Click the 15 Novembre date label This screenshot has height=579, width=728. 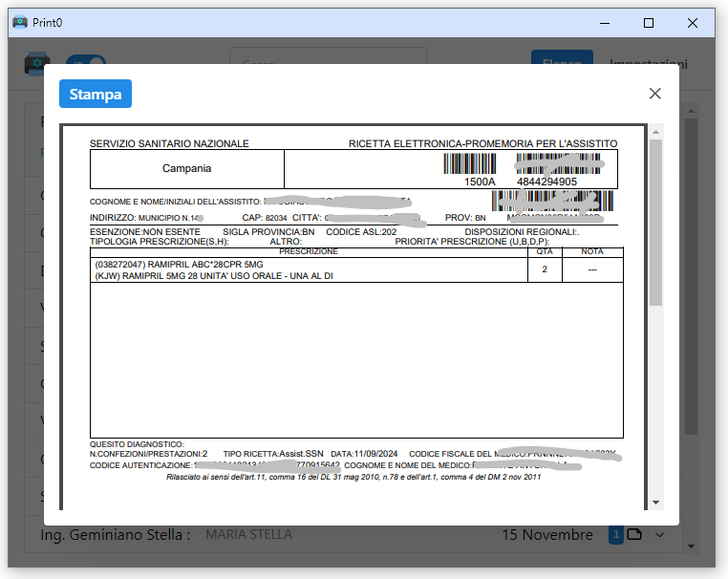(547, 534)
